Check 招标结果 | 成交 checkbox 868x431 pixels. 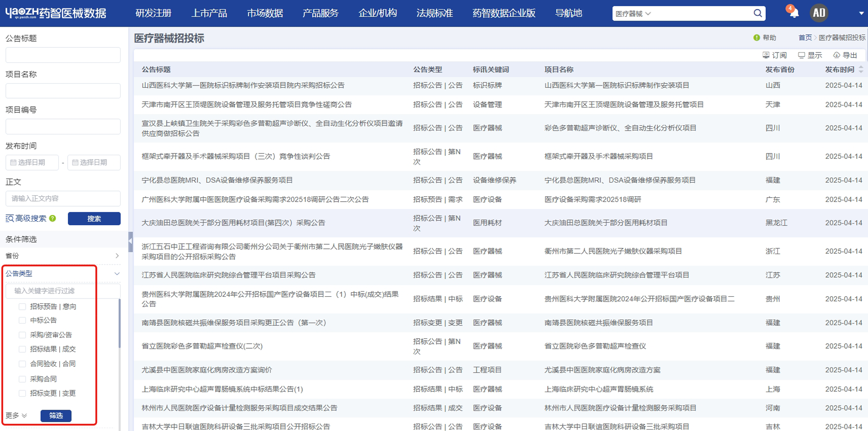click(x=22, y=349)
